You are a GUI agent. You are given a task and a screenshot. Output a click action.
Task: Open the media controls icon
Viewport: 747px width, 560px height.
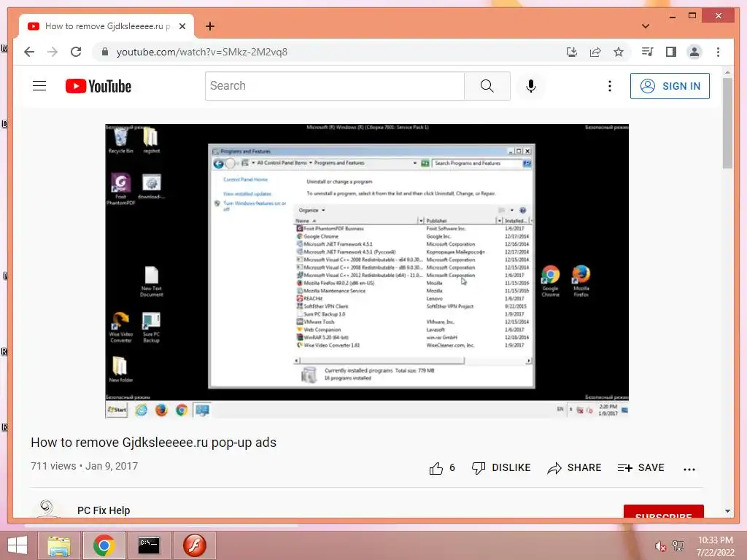click(x=648, y=52)
